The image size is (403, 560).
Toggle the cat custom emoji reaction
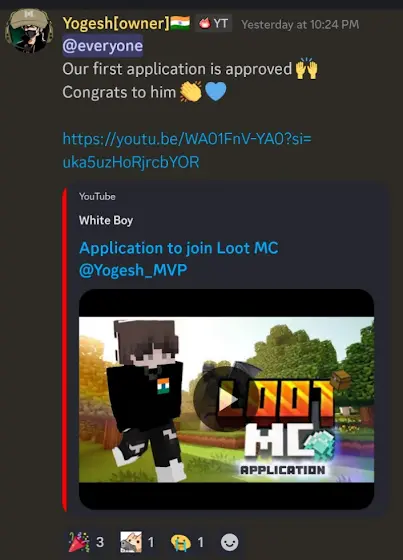(x=137, y=542)
